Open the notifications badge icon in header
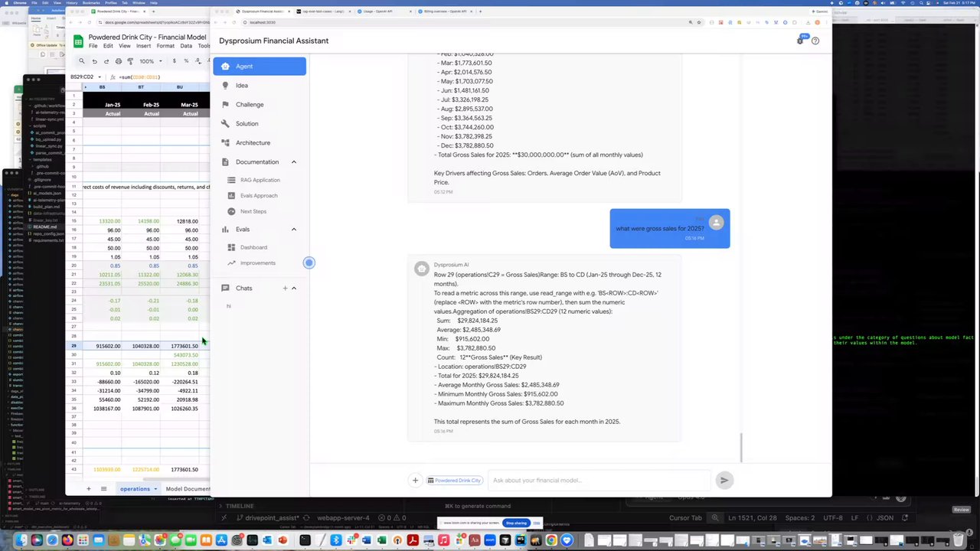980x551 pixels. [802, 40]
